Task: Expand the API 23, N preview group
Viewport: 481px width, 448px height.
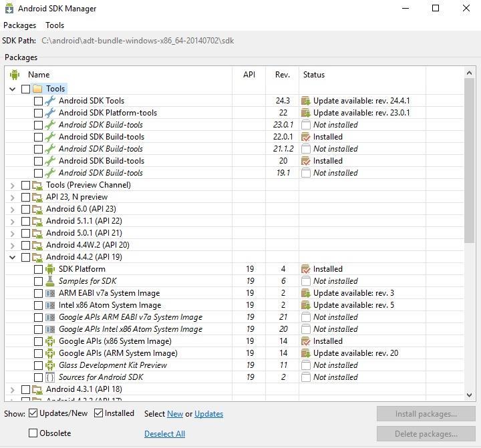Action: point(12,197)
